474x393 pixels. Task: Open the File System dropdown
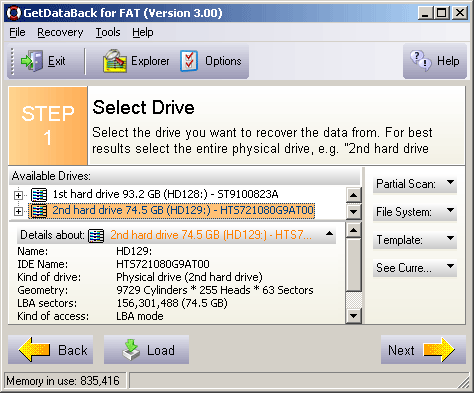[415, 212]
